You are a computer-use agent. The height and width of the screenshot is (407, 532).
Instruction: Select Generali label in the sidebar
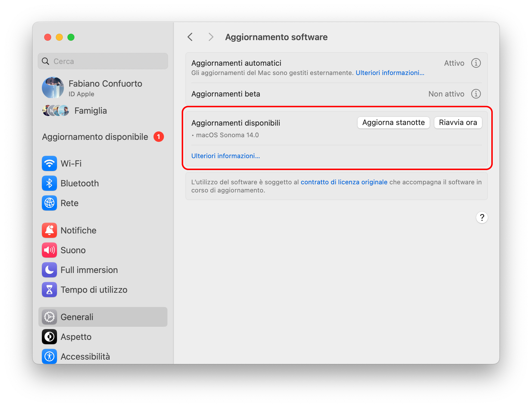point(77,317)
